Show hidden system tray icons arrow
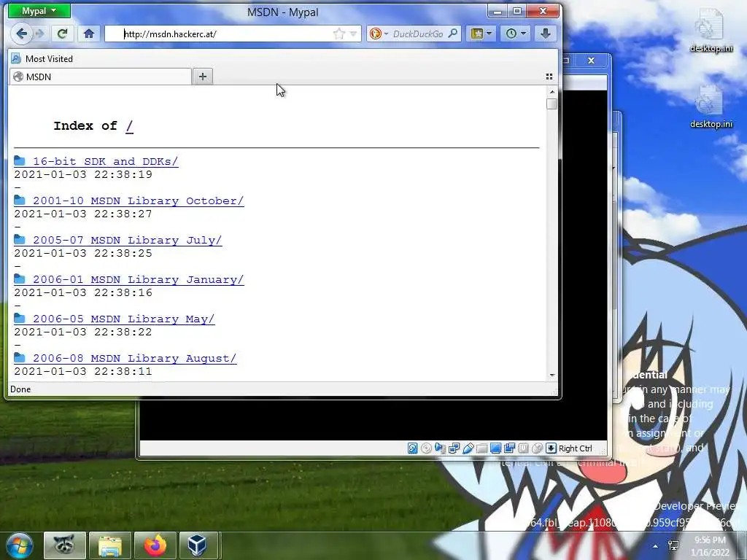 point(656,546)
